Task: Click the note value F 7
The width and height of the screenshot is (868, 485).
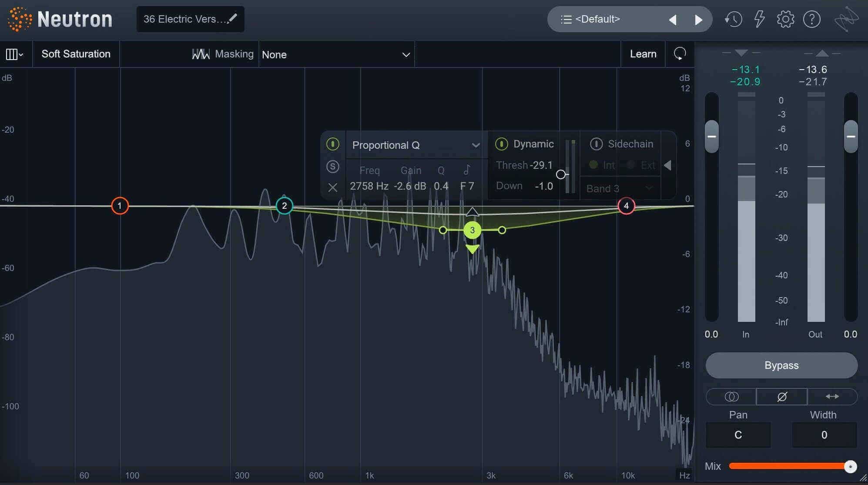Action: (467, 186)
